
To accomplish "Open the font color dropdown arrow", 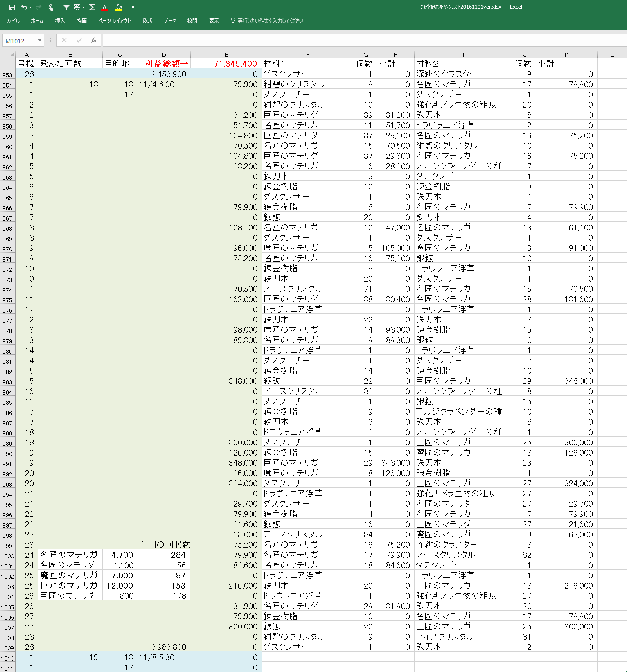I will (111, 7).
